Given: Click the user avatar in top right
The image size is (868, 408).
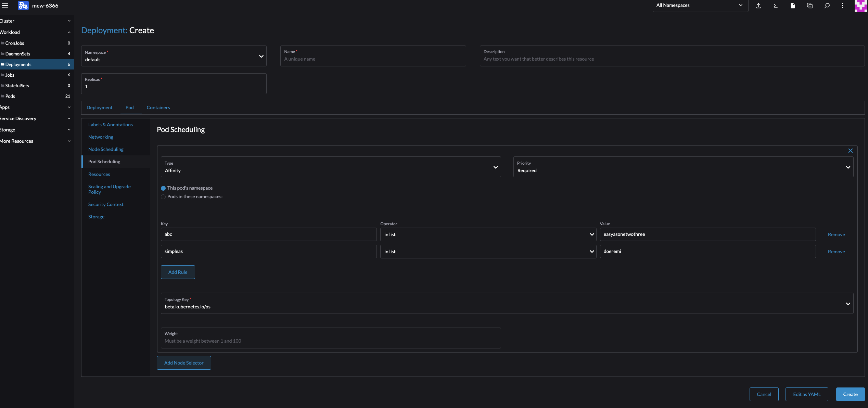Looking at the screenshot, I should click(x=860, y=6).
